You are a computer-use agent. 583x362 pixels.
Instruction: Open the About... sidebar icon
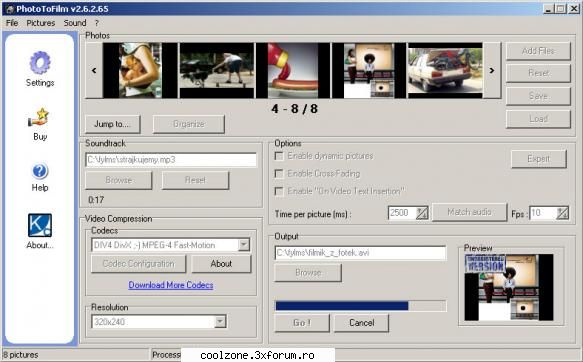pyautogui.click(x=40, y=225)
